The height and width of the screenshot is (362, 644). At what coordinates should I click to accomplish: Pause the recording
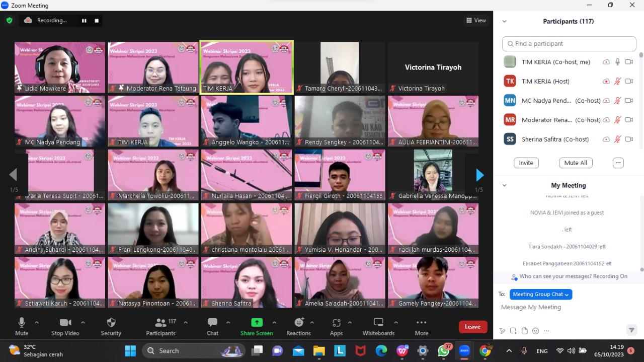[84, 21]
